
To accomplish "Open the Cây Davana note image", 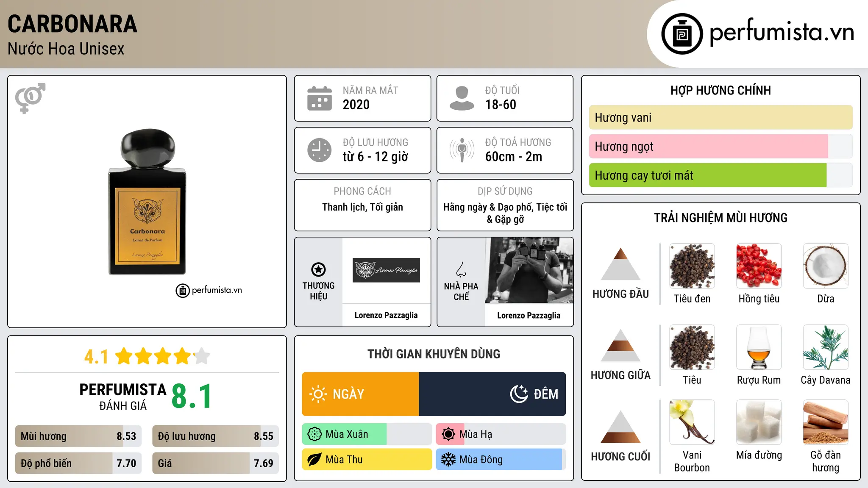I will 826,347.
